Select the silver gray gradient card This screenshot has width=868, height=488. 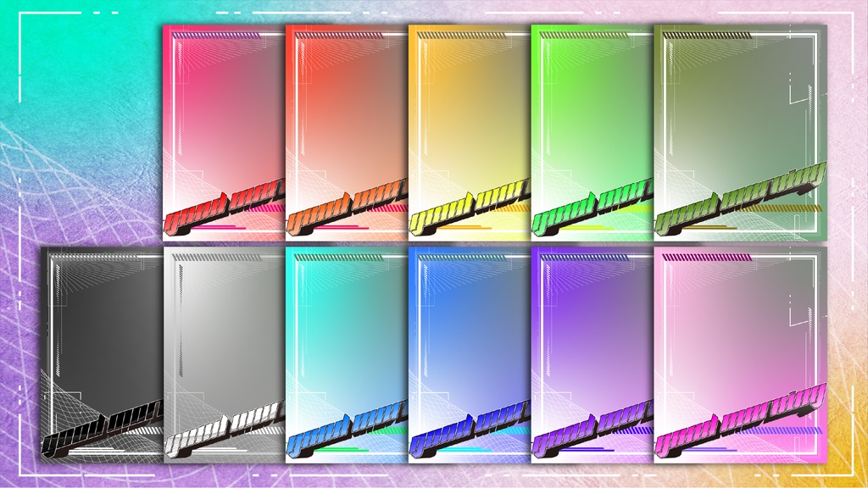224,355
